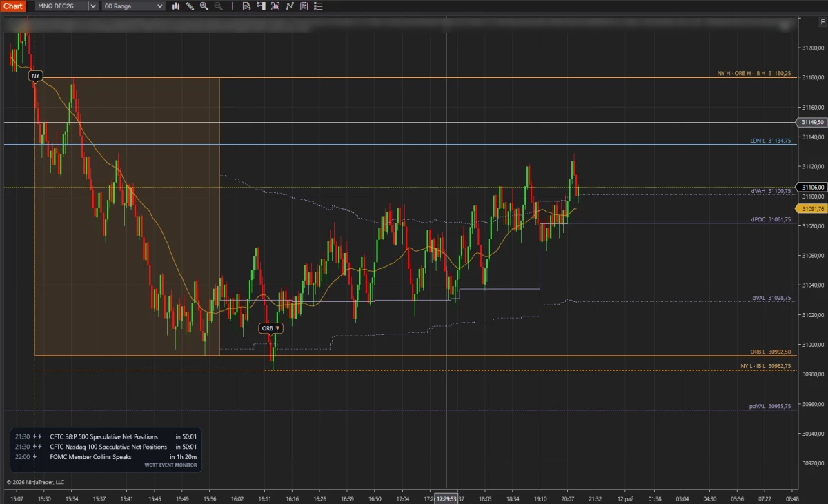The image size is (828, 504).
Task: Click the CFTC Nasdaq 100 Speculative Net Positions event
Action: click(106, 447)
